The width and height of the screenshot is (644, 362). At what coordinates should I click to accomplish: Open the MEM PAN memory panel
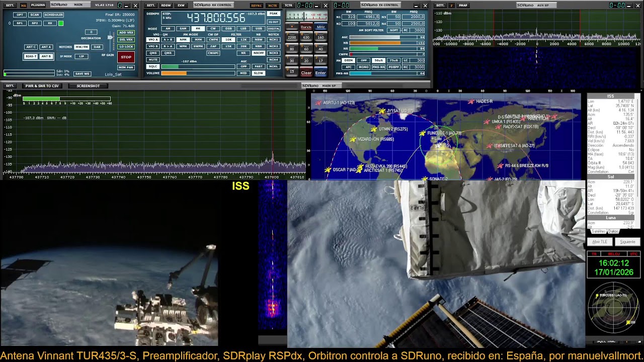pos(126,67)
